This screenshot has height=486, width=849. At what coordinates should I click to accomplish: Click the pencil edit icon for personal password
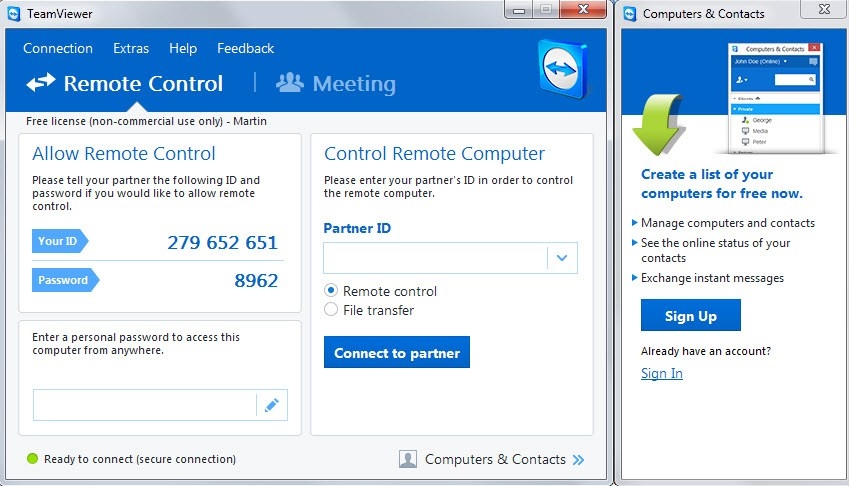tap(272, 405)
